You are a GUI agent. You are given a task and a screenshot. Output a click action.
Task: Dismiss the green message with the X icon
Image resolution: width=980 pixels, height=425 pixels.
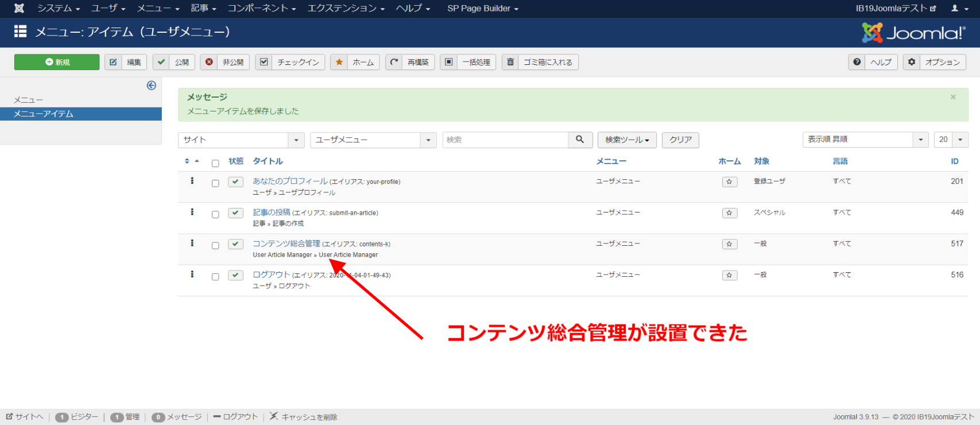953,97
